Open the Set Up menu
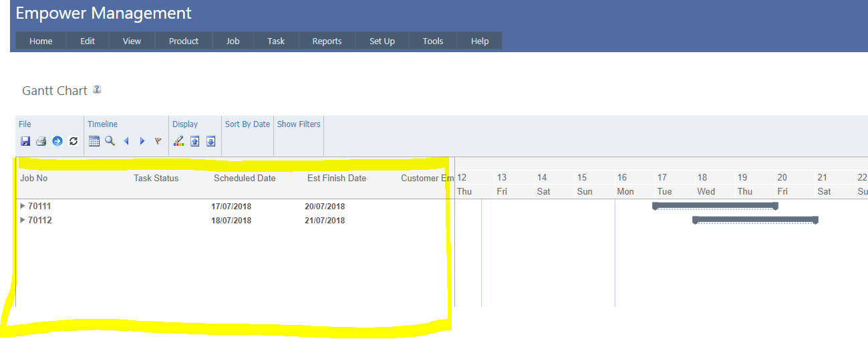The height and width of the screenshot is (339, 868). 382,41
